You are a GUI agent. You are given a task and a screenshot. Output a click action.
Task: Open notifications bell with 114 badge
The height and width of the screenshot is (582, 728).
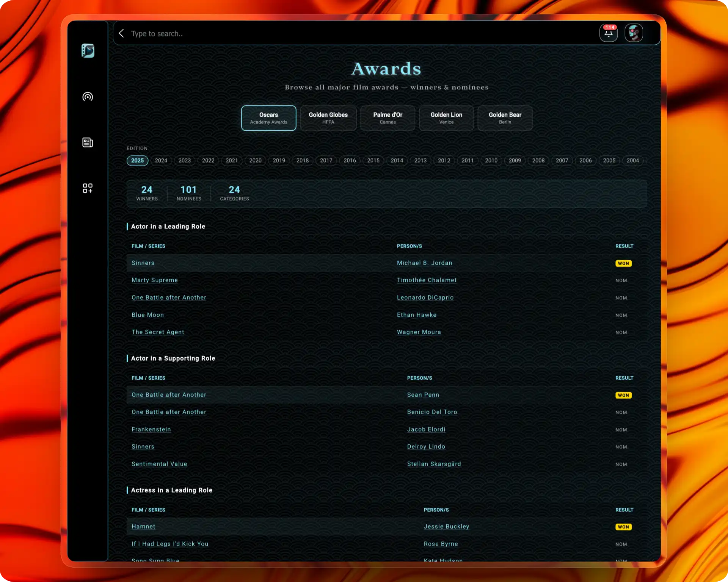click(x=608, y=33)
